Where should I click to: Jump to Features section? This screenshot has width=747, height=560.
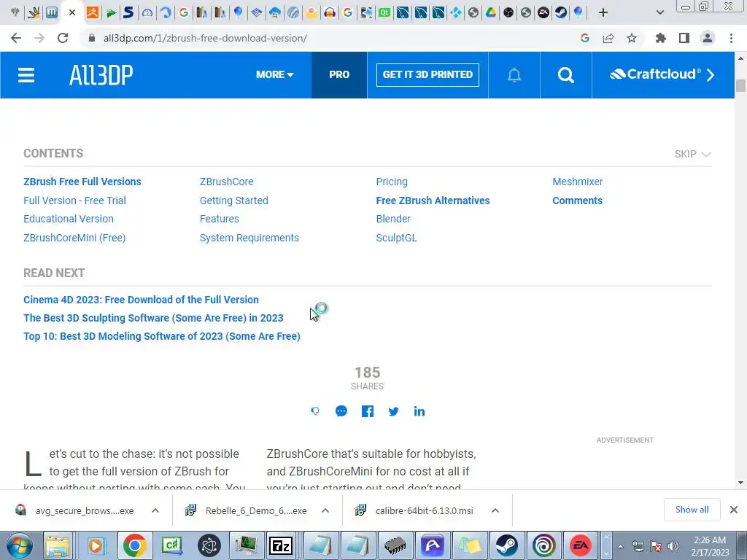point(220,219)
